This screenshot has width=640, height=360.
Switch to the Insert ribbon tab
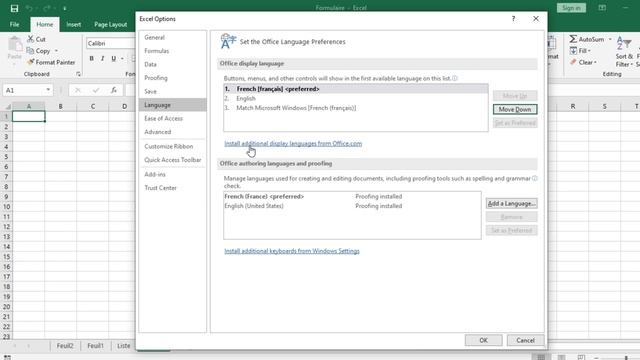click(x=73, y=24)
